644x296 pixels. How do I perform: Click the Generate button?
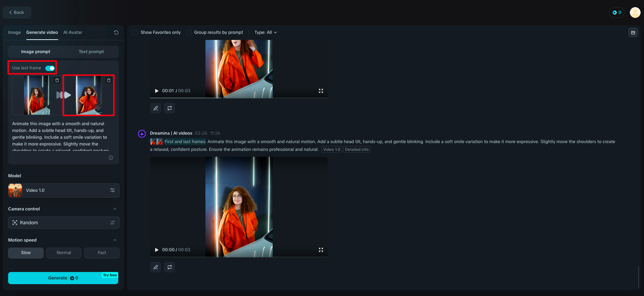(x=63, y=278)
